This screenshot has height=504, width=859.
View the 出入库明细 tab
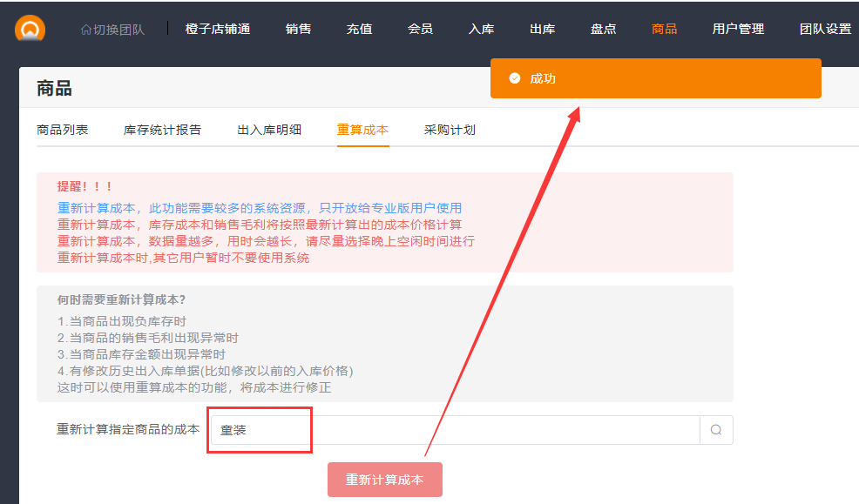pos(269,130)
